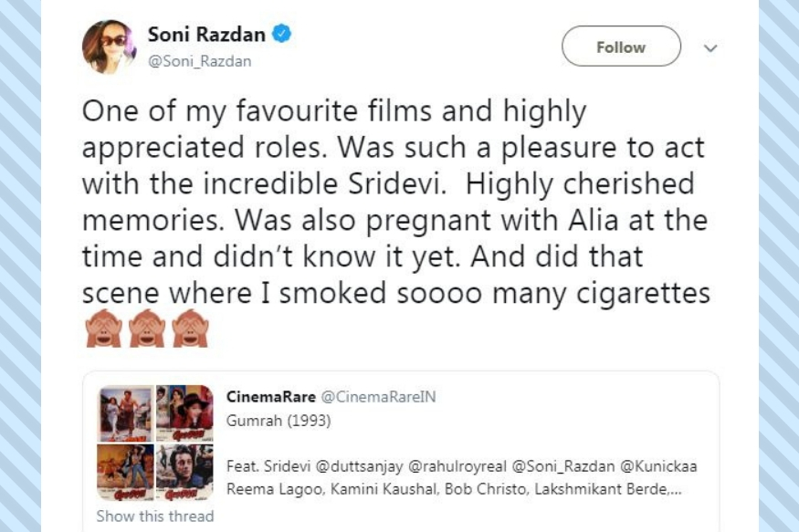Viewport: 799px width, 532px height.
Task: Open the top-right Gumrah poster thumbnail
Action: coord(184,413)
